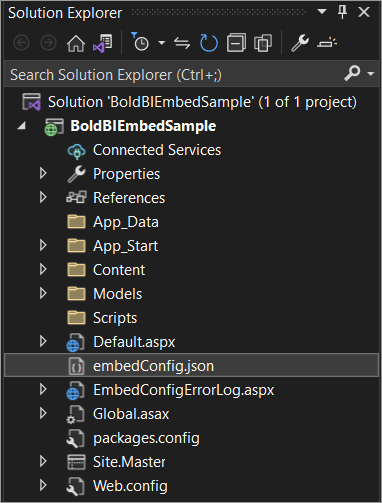The width and height of the screenshot is (382, 503).
Task: Click the Site.Master layout icon
Action: click(x=76, y=462)
